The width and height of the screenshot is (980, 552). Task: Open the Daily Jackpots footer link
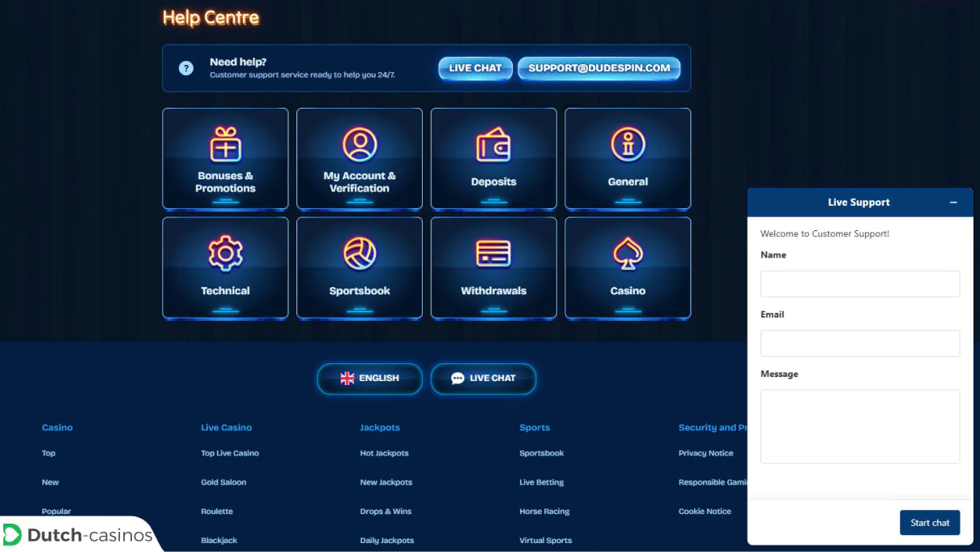coord(387,541)
